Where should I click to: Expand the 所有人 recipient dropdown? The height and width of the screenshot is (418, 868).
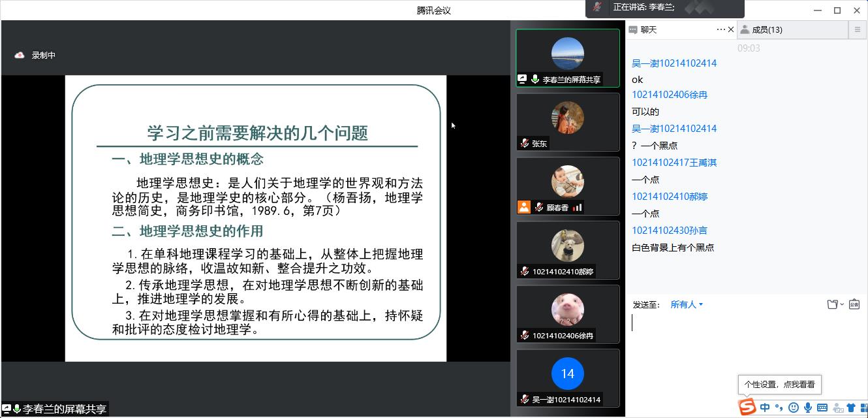tap(687, 304)
